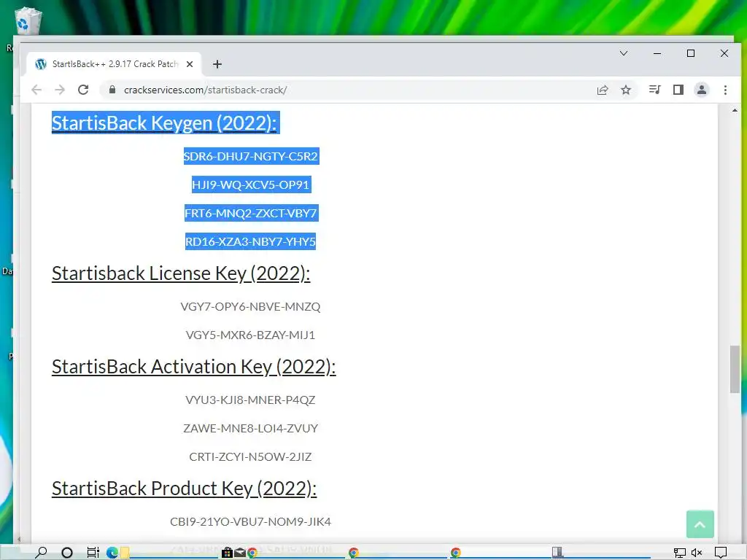Open the Chrome profile avatar
747x560 pixels.
702,90
